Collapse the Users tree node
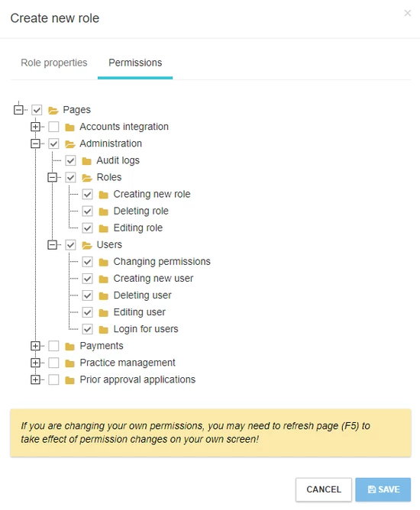 coord(53,244)
